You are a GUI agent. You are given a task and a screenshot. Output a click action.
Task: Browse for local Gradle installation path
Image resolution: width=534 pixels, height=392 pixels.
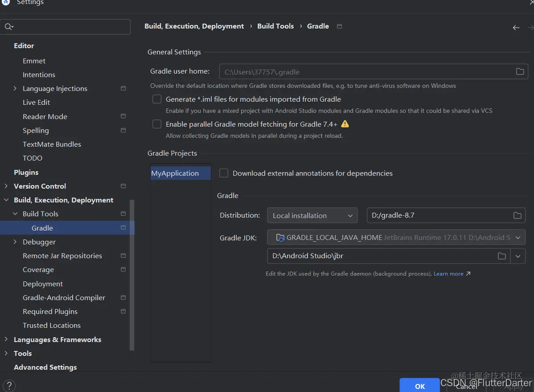[517, 215]
